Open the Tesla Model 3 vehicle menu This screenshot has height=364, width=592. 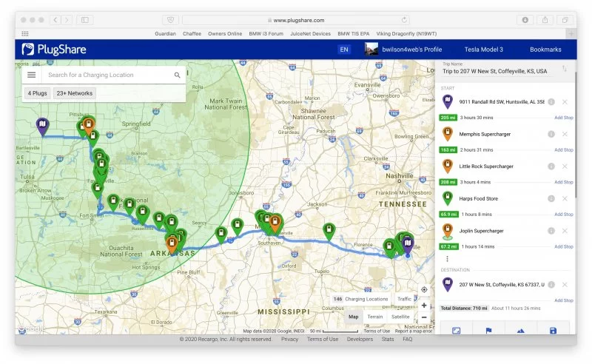click(482, 50)
